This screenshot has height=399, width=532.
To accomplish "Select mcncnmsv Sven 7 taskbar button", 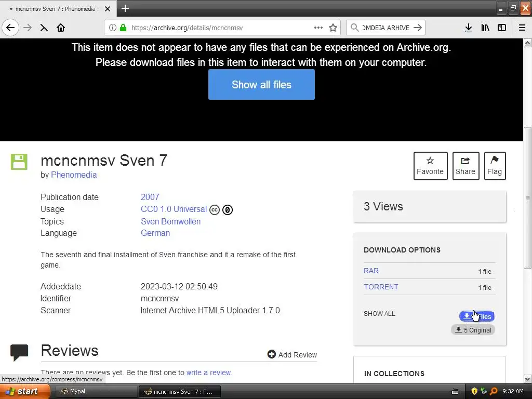I will 180,392.
